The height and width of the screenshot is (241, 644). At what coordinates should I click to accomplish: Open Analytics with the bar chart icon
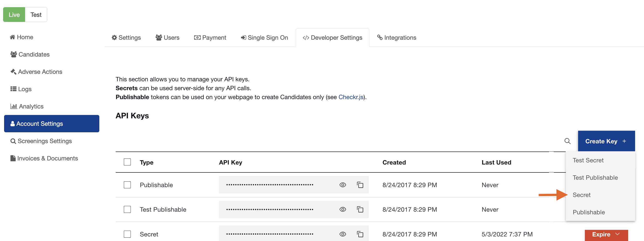13,106
